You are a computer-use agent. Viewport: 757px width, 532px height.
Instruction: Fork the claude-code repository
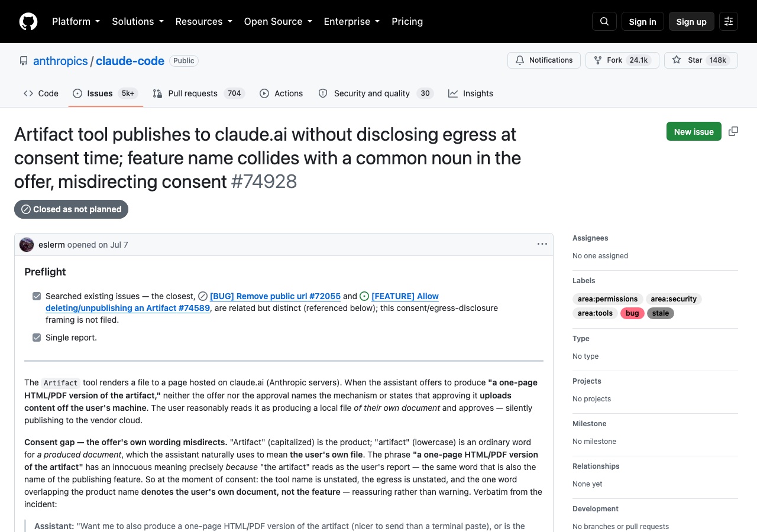(x=622, y=60)
